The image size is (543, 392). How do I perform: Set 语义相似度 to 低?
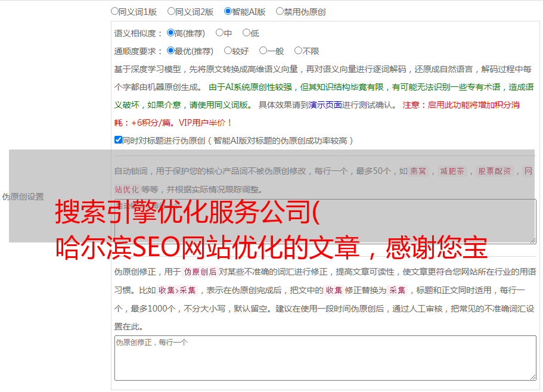click(247, 33)
